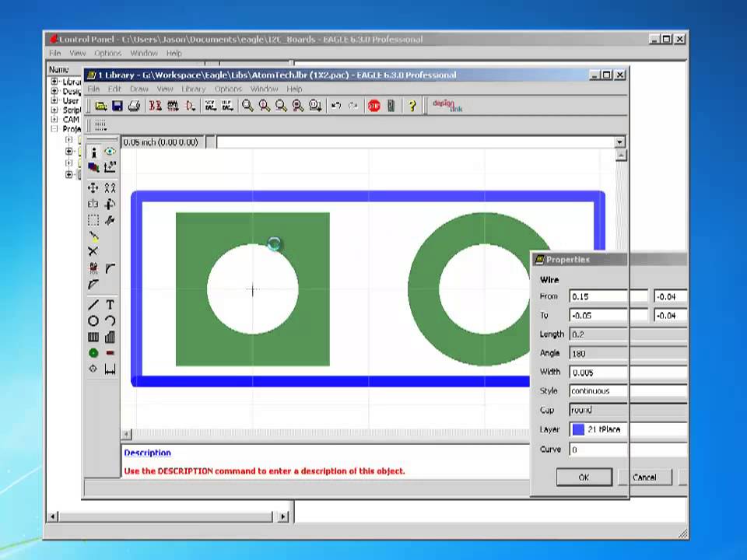Open the Grid settings icon

pos(100,126)
